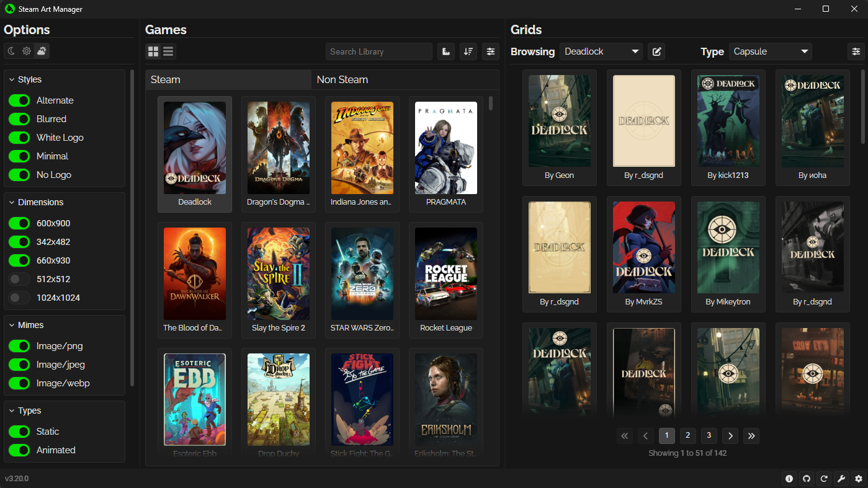Select the Steam tab
Image resolution: width=868 pixels, height=488 pixels.
(x=228, y=79)
